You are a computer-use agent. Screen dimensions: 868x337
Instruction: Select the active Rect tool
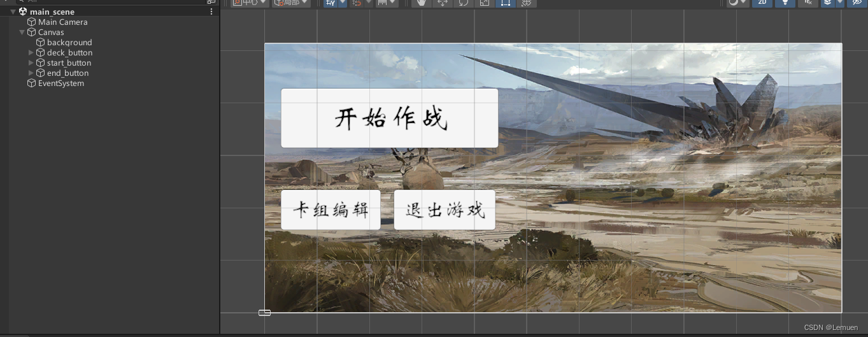[x=505, y=3]
